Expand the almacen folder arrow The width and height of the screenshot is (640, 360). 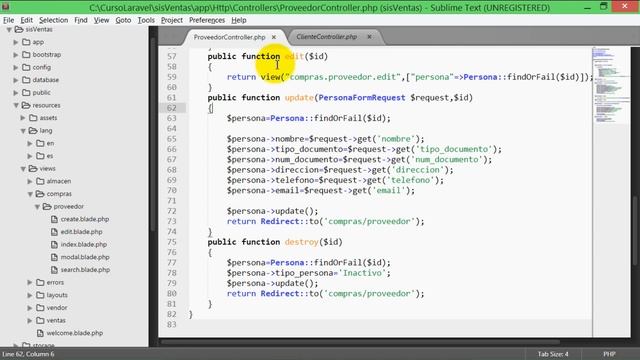30,181
